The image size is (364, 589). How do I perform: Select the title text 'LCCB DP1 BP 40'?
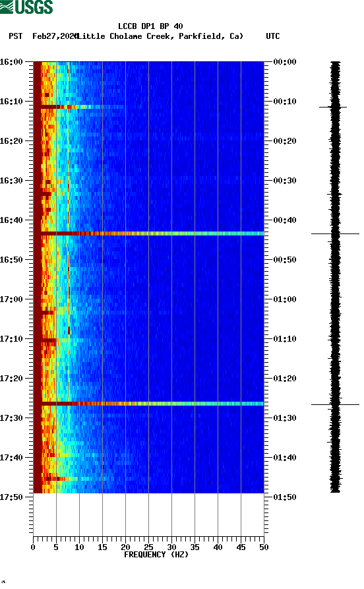(x=150, y=26)
